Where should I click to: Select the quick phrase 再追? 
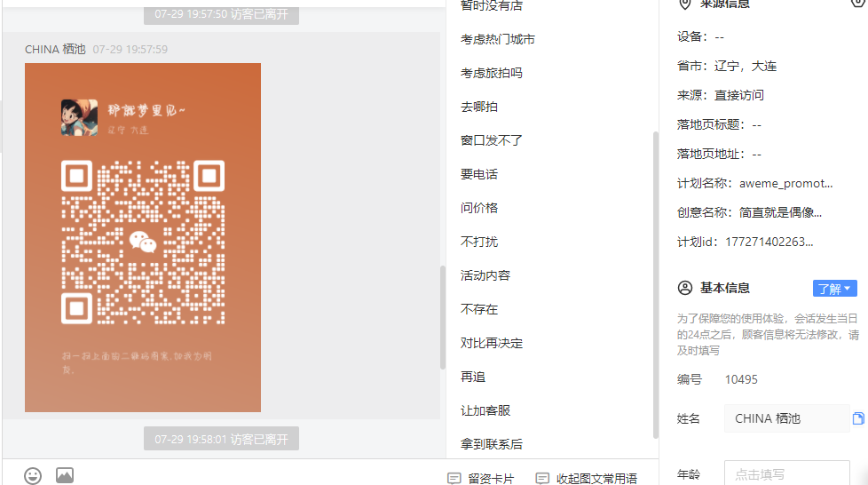[473, 378]
